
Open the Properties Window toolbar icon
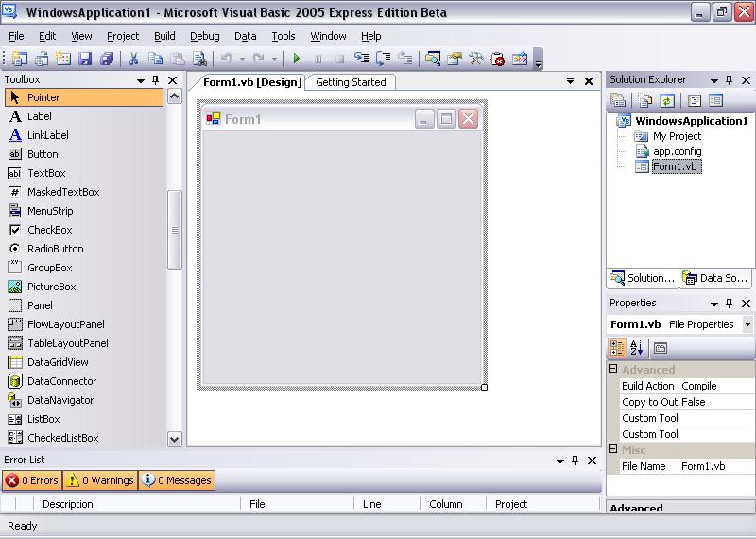coord(455,59)
